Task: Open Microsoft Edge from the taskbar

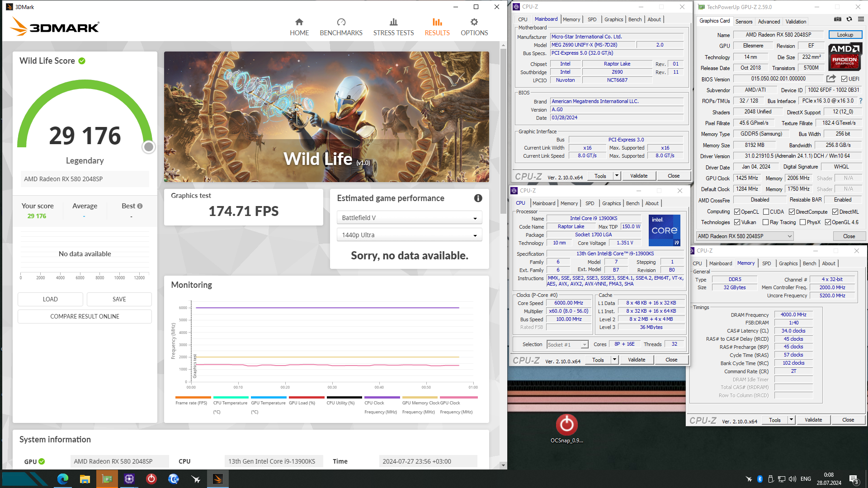Action: [63, 479]
